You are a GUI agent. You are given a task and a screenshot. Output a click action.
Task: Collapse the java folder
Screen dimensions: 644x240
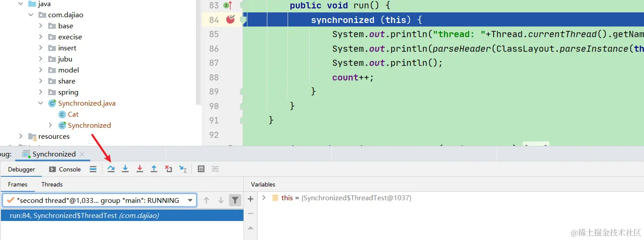tap(21, 4)
